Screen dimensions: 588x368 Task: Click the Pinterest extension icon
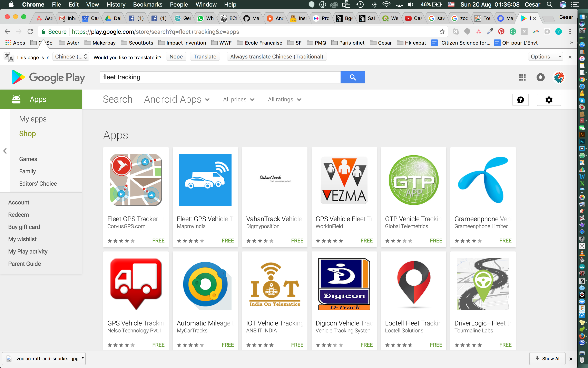pyautogui.click(x=501, y=32)
